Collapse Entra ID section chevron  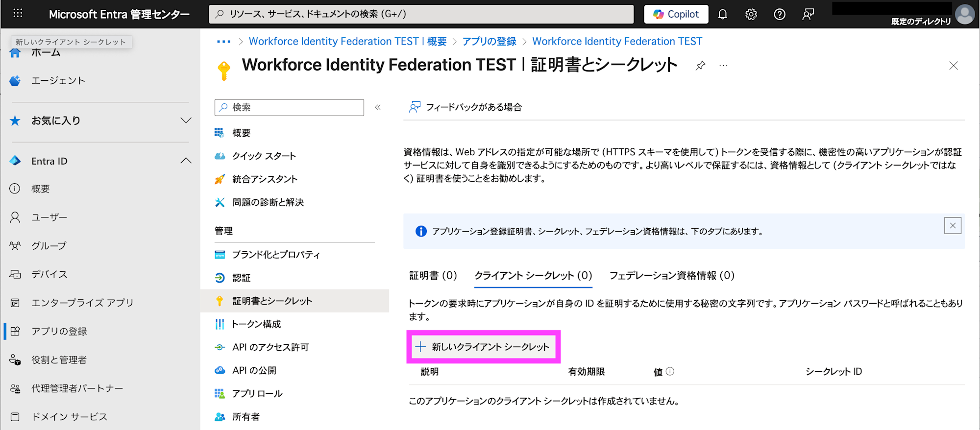tap(186, 161)
